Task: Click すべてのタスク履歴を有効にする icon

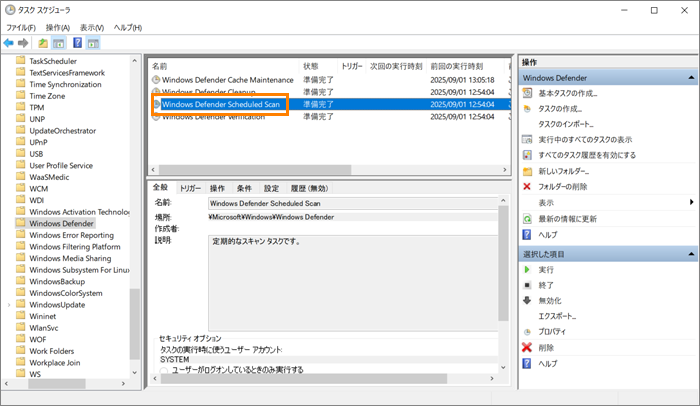Action: 527,155
